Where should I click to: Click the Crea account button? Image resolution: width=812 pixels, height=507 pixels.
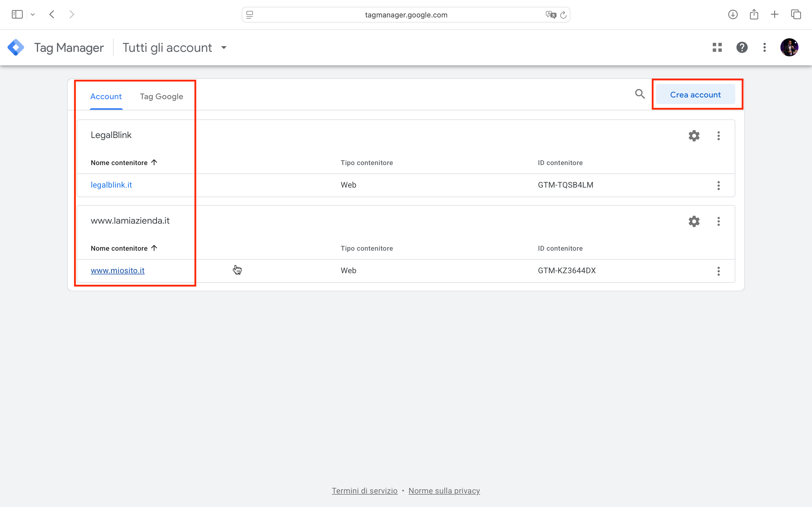[695, 94]
